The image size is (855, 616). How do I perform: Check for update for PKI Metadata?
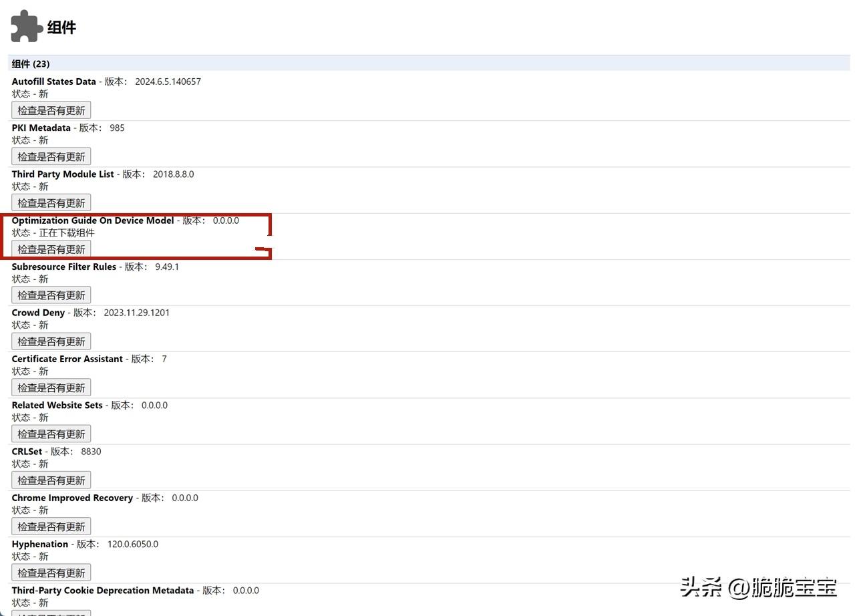pos(51,156)
